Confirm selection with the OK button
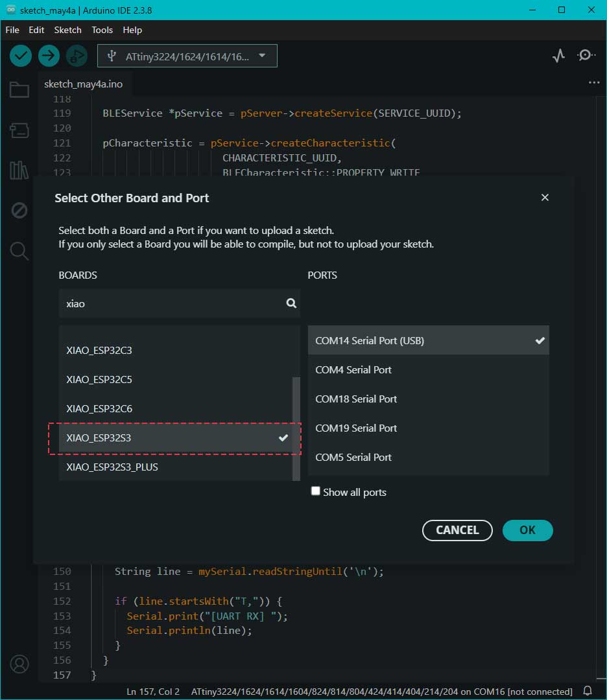Image resolution: width=607 pixels, height=700 pixels. (x=527, y=530)
